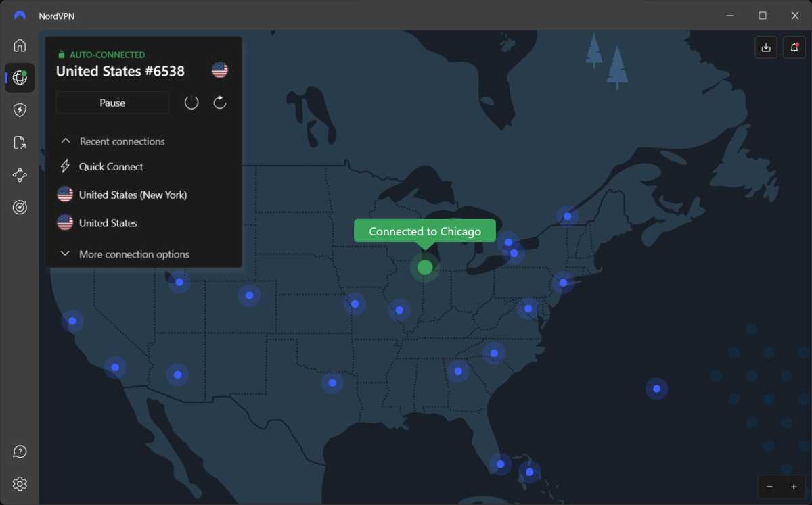Click the AUTO-CONNECTED status text
The image size is (812, 505).
(108, 55)
